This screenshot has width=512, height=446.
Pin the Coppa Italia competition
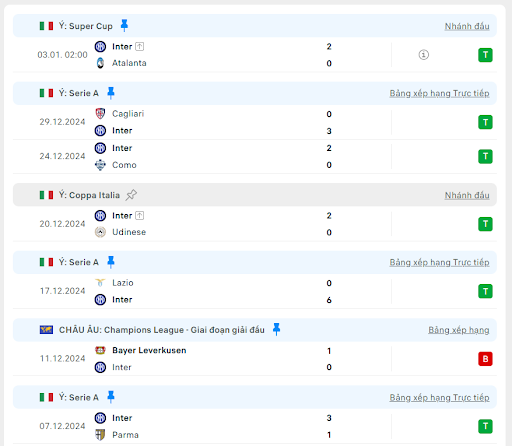[131, 195]
